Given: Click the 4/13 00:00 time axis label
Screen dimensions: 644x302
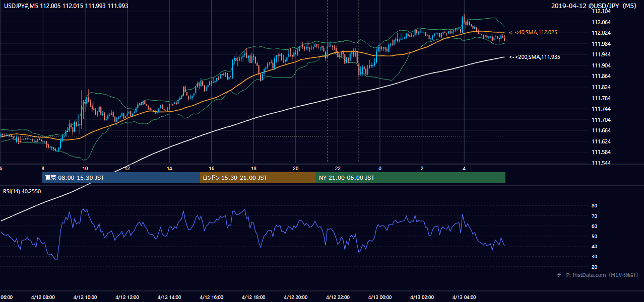Looking at the screenshot, I should click(x=380, y=297).
